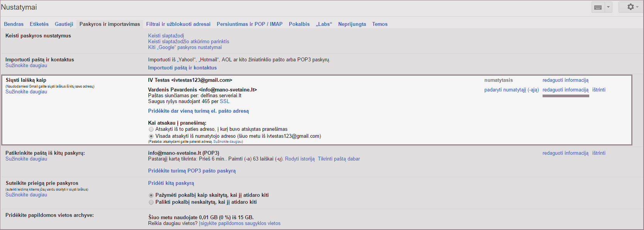644x230 pixels.
Task: Delete the info@mano-svetaine.lt send-as address
Action: coord(598,90)
